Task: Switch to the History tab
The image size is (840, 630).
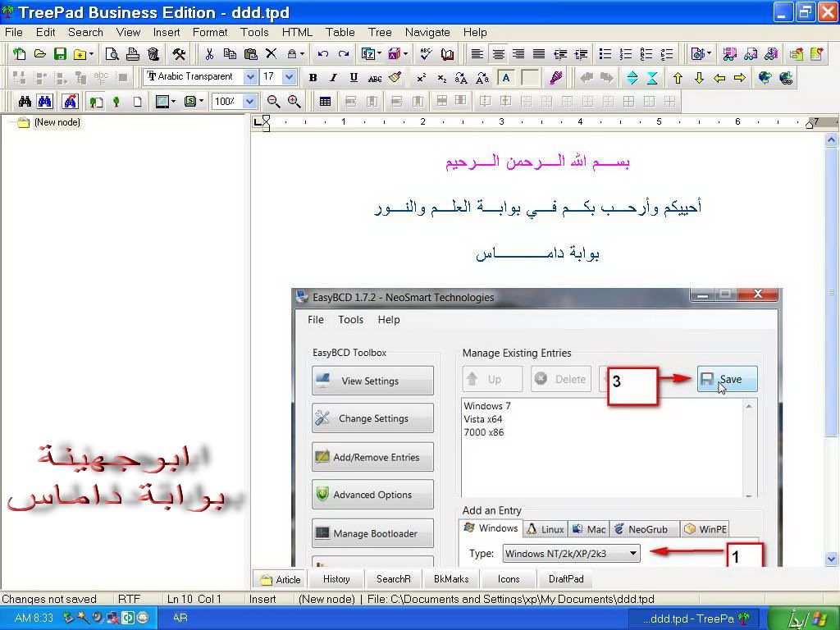Action: (336, 579)
